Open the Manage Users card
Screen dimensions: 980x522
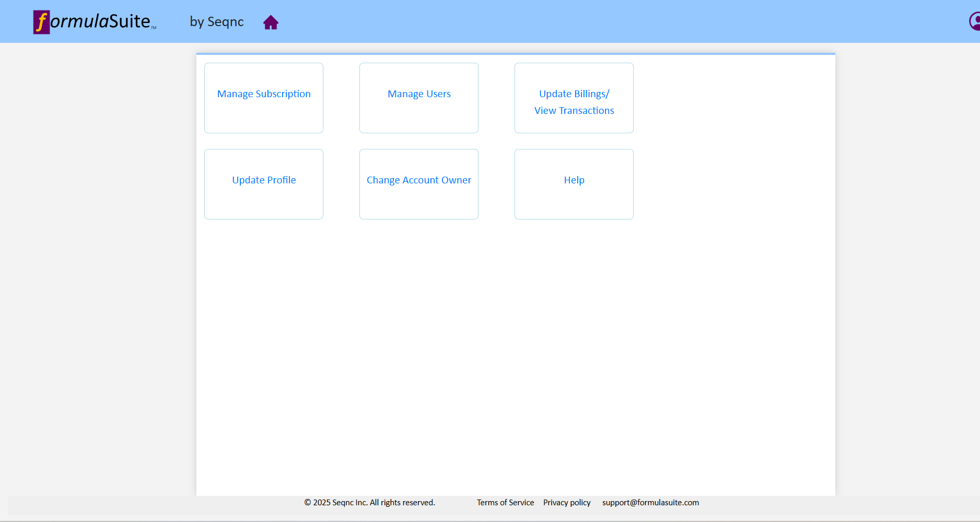419,98
